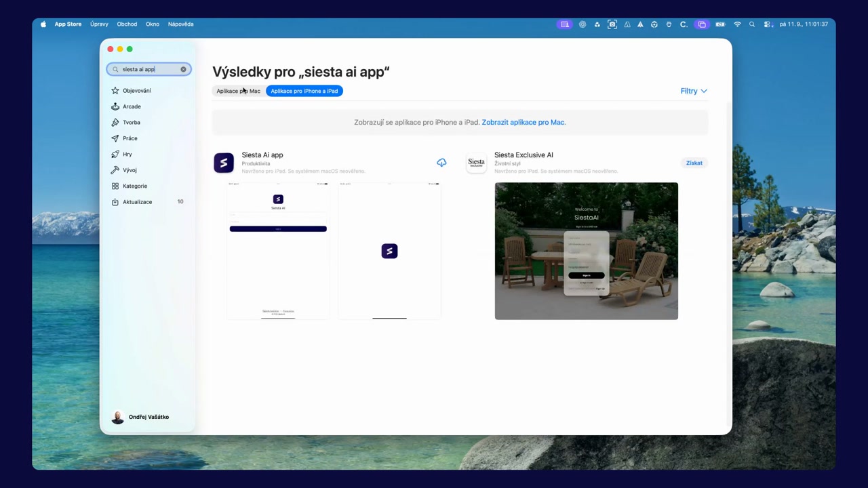The height and width of the screenshot is (488, 868).
Task: Open Siesta Ai app splash screenshot
Action: (x=389, y=251)
